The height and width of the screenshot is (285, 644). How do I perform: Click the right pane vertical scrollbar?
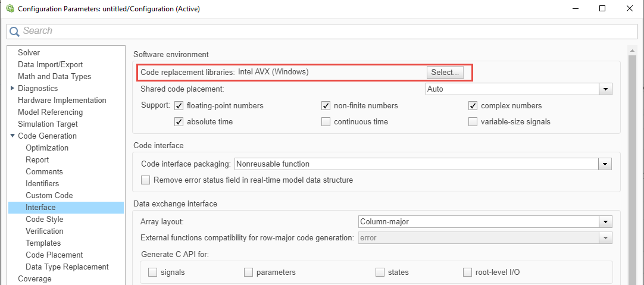click(633, 165)
